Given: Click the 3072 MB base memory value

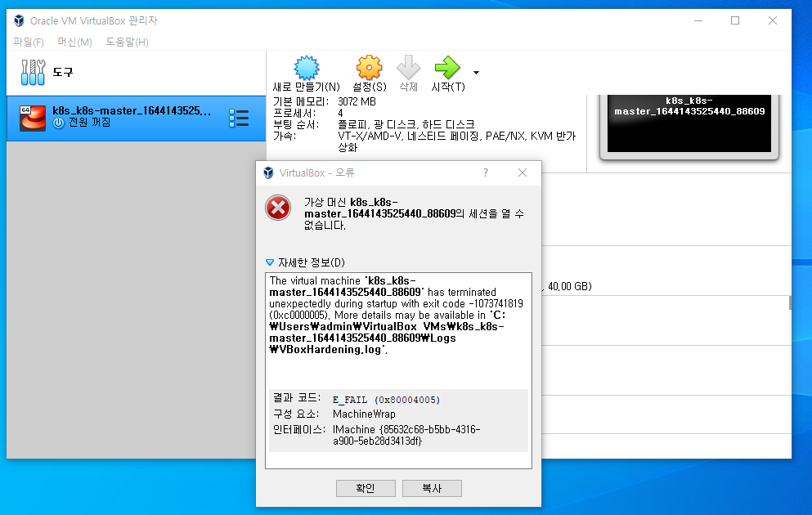Looking at the screenshot, I should [x=357, y=101].
